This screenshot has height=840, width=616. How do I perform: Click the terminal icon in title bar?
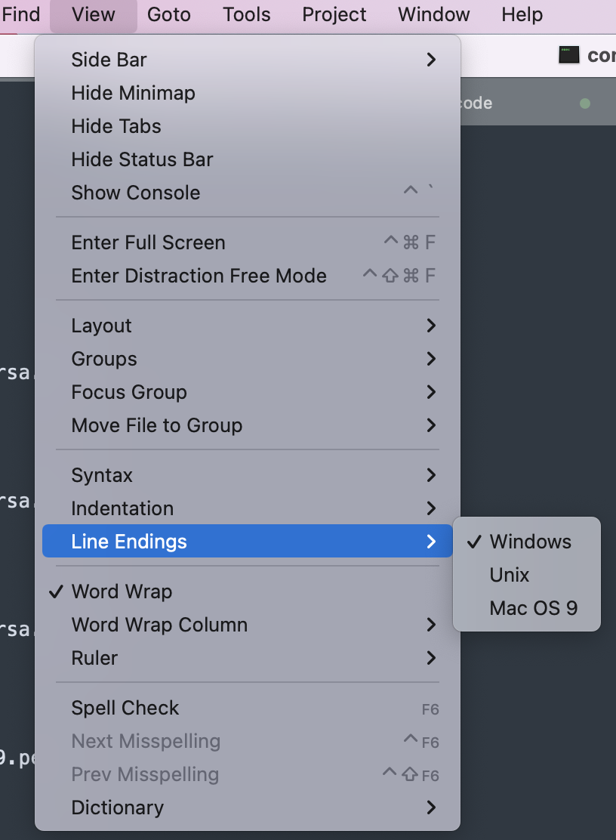coord(568,54)
